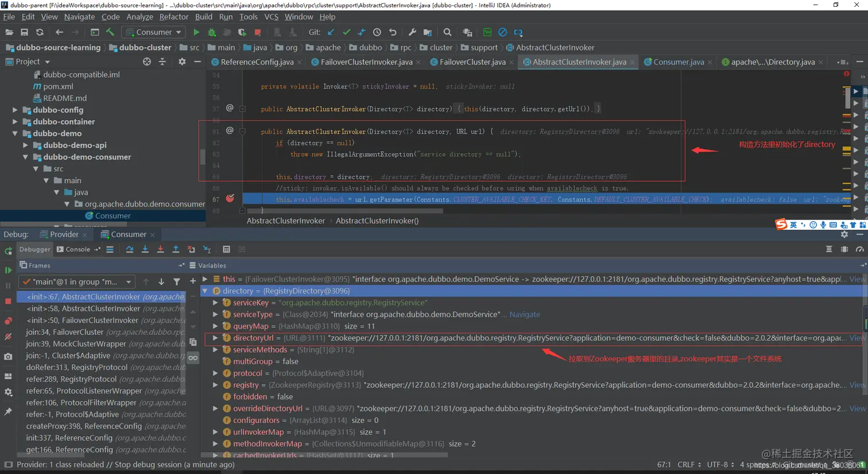Expand the dubbo-container folder
868x474 pixels.
[x=15, y=122]
